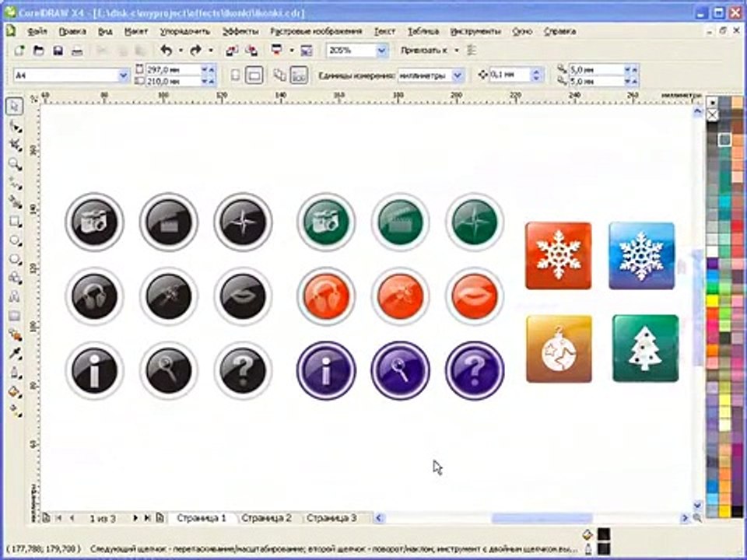The image size is (747, 560).
Task: Toggle apply layout to current page only
Action: (299, 75)
